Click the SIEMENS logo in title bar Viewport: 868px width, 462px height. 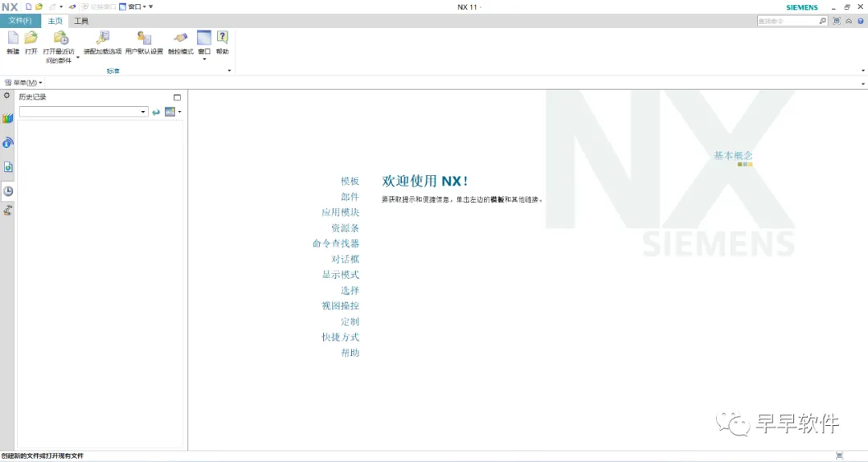(802, 7)
